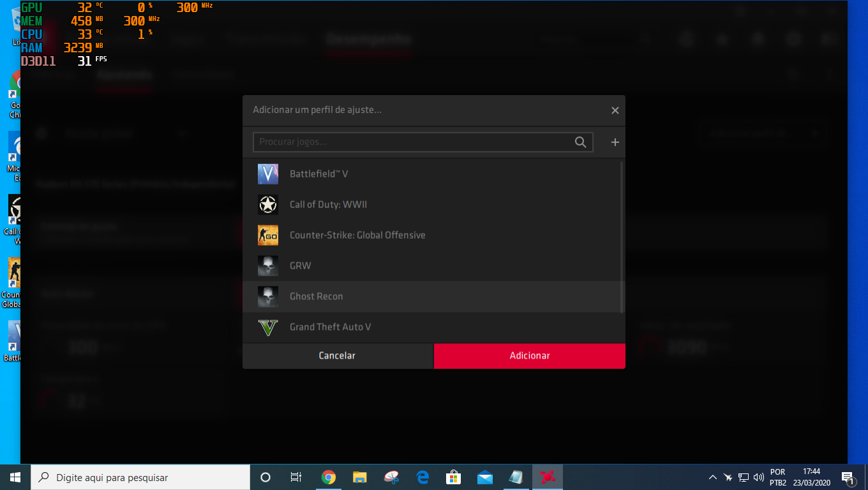This screenshot has width=868, height=490.
Task: Select the Counter-Strike GO game icon
Action: (x=268, y=235)
